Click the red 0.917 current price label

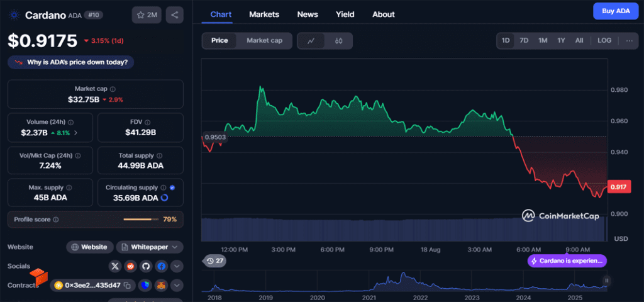(x=618, y=187)
